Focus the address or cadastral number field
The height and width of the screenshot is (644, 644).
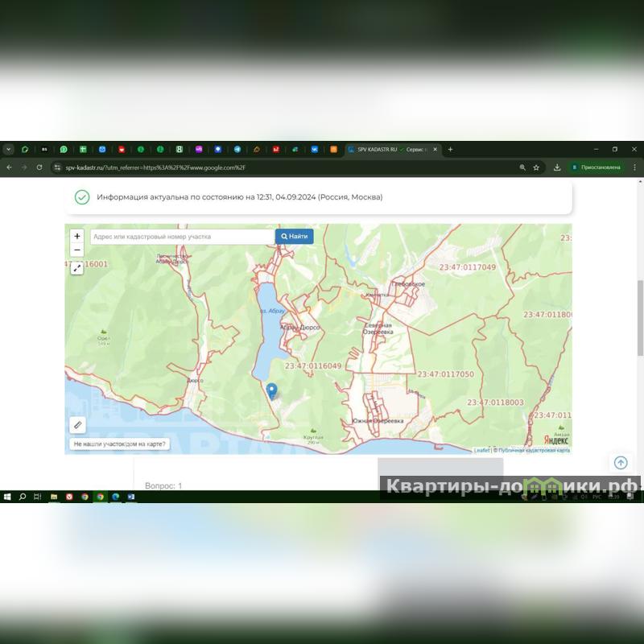click(182, 237)
